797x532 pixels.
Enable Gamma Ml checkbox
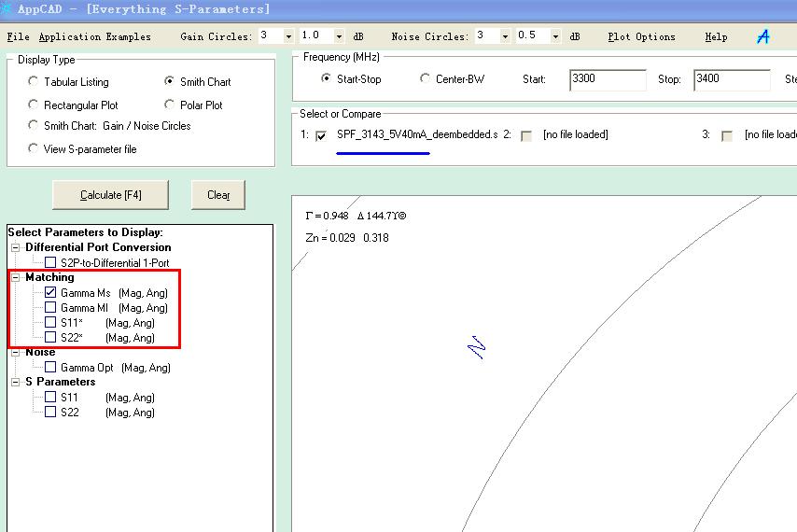[50, 307]
